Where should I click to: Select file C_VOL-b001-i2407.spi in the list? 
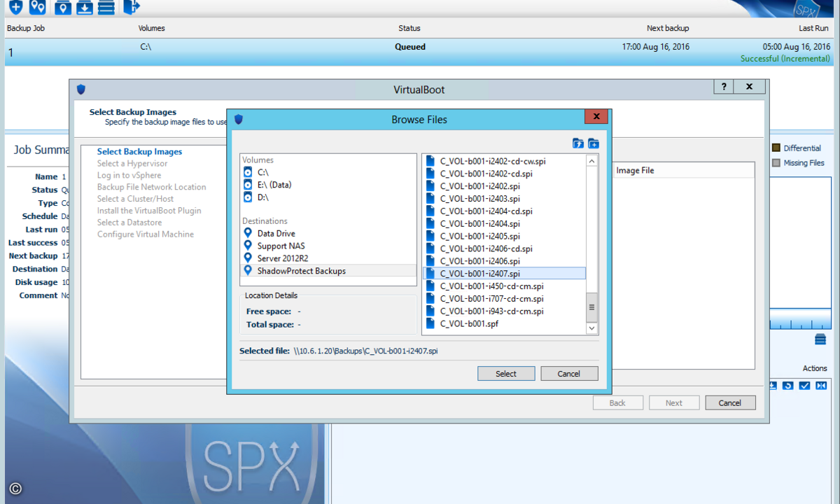[x=504, y=274]
